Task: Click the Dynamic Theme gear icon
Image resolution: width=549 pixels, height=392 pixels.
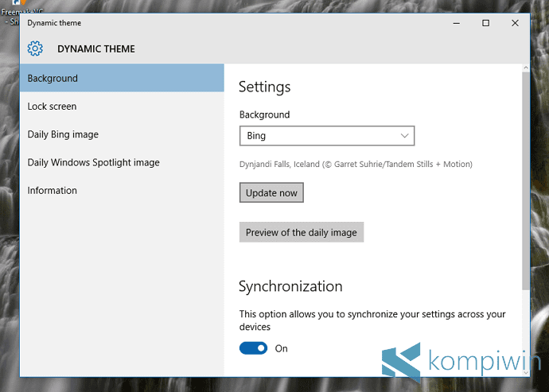Action: (35, 49)
